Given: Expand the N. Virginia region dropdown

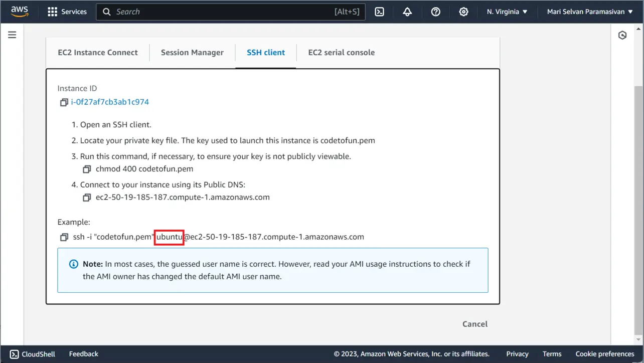Looking at the screenshot, I should click(507, 12).
